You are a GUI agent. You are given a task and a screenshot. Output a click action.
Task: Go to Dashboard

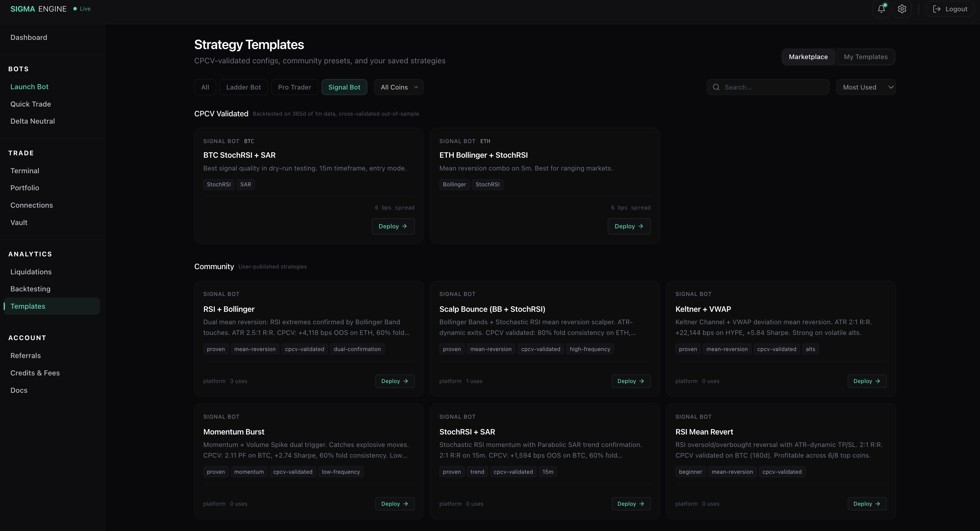29,37
